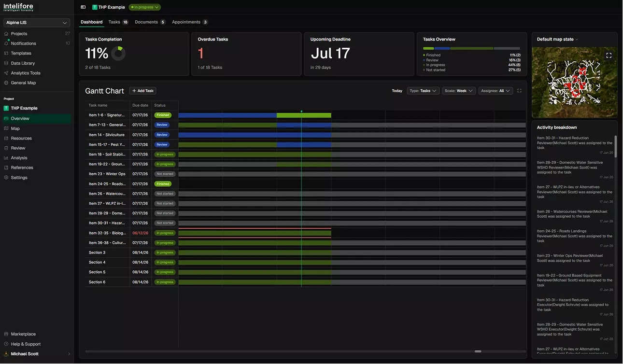The image size is (623, 364).
Task: Switch to the Documents tab
Action: [x=150, y=22]
